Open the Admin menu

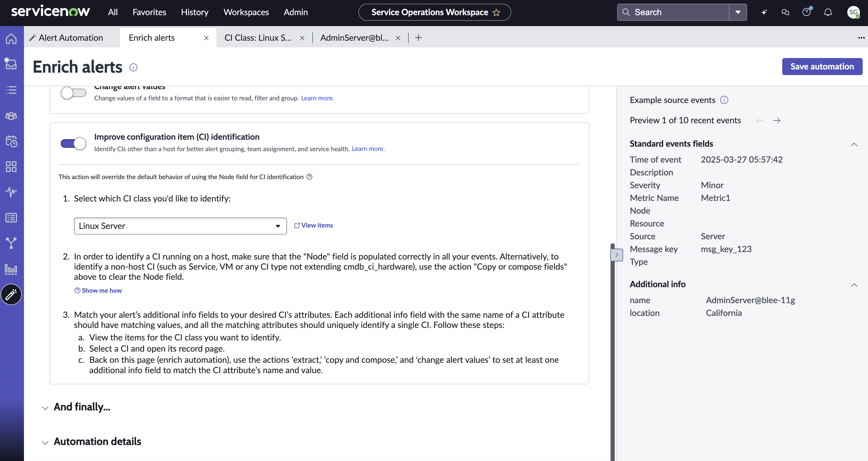tap(296, 13)
